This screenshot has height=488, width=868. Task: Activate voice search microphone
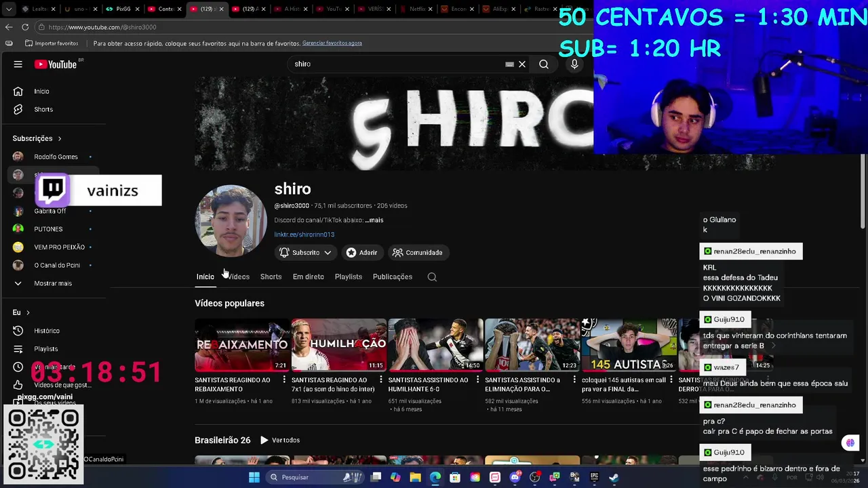(x=574, y=64)
